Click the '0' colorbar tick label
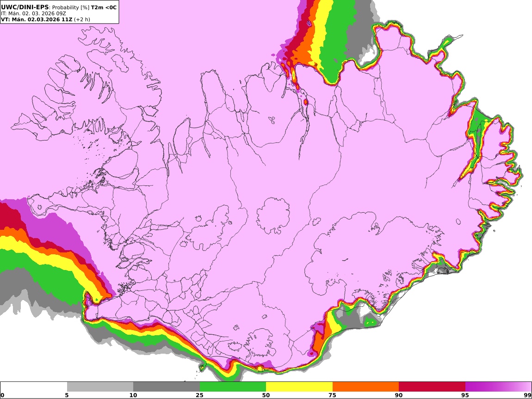 pos(2,395)
